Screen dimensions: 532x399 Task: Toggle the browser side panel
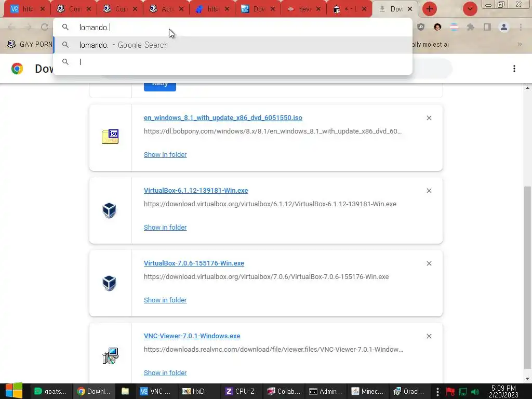pos(487,27)
